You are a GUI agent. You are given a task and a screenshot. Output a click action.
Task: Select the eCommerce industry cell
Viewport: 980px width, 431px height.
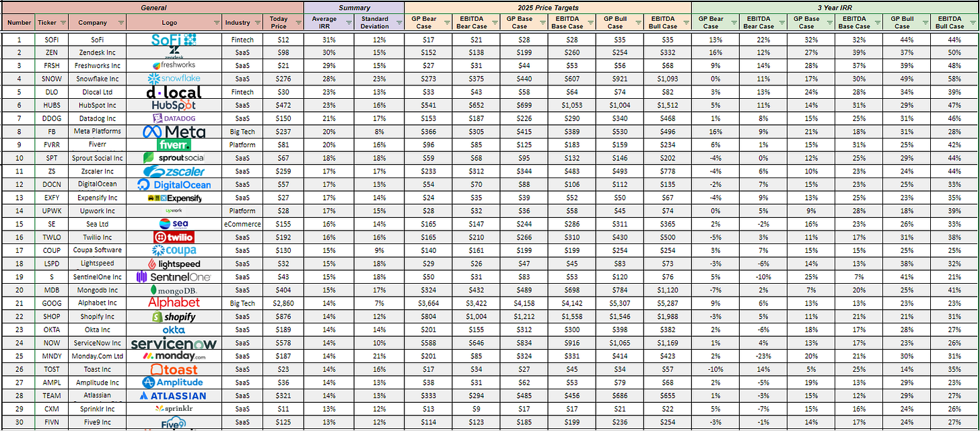click(242, 223)
